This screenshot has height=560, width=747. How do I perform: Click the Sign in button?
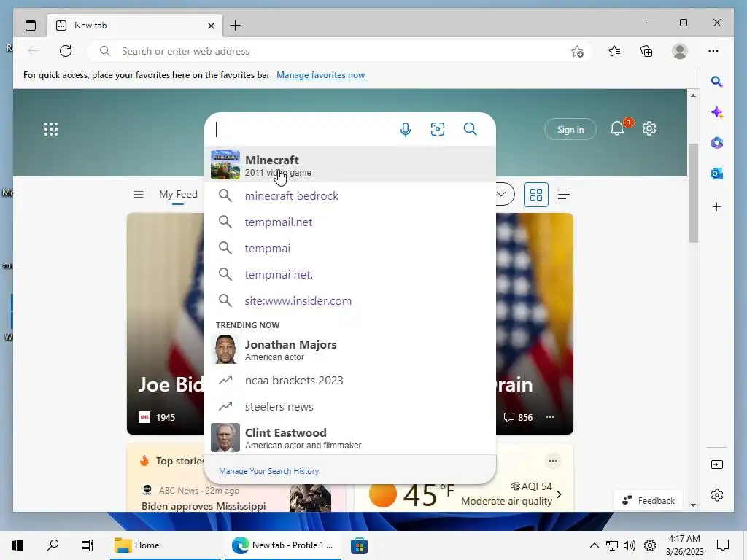pos(570,130)
